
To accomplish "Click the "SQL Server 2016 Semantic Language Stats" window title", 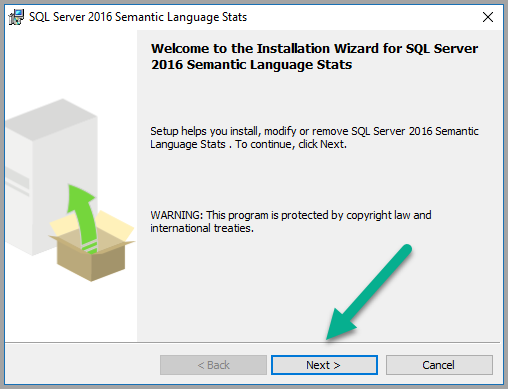I will [x=138, y=17].
